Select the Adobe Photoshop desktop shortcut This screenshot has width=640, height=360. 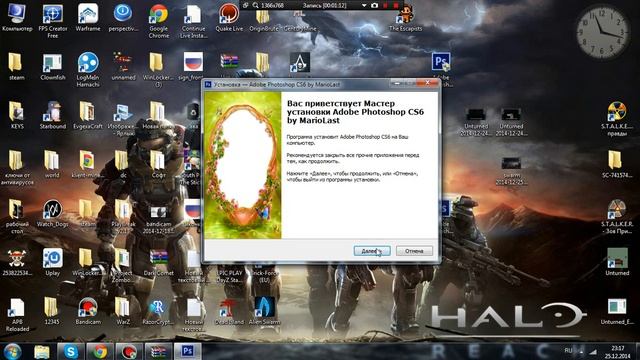pos(441,70)
